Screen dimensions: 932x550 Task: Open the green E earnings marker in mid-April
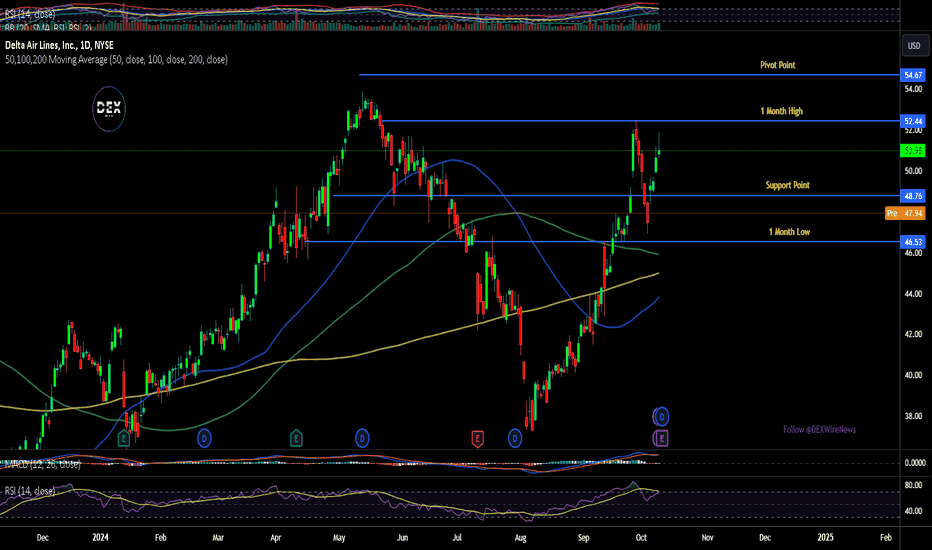click(296, 439)
